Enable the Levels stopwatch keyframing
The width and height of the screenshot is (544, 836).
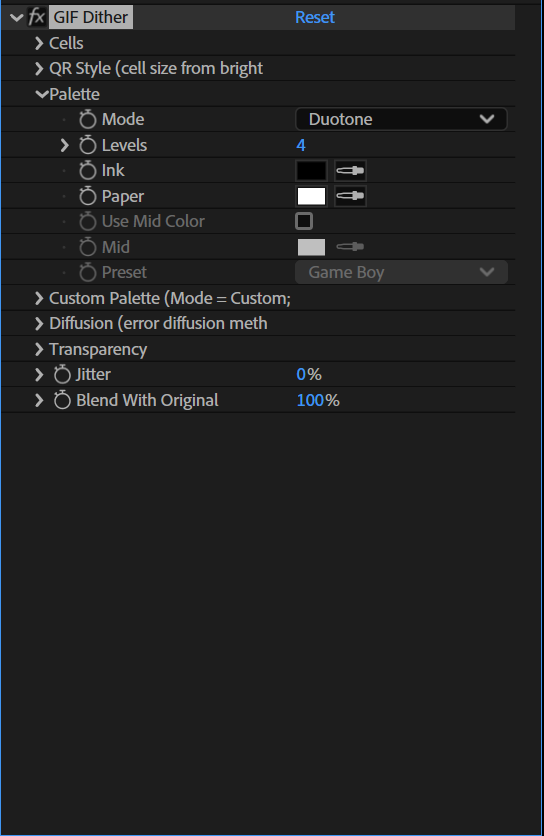click(87, 145)
